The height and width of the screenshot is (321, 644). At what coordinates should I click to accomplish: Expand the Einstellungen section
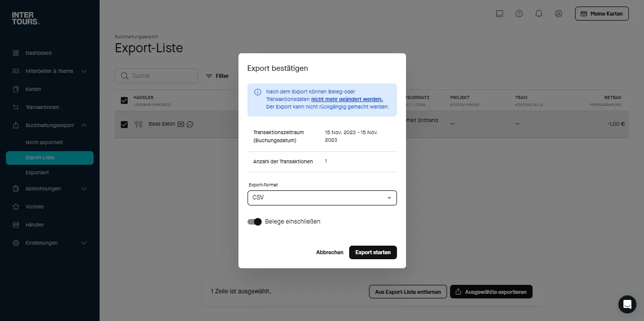(x=49, y=243)
